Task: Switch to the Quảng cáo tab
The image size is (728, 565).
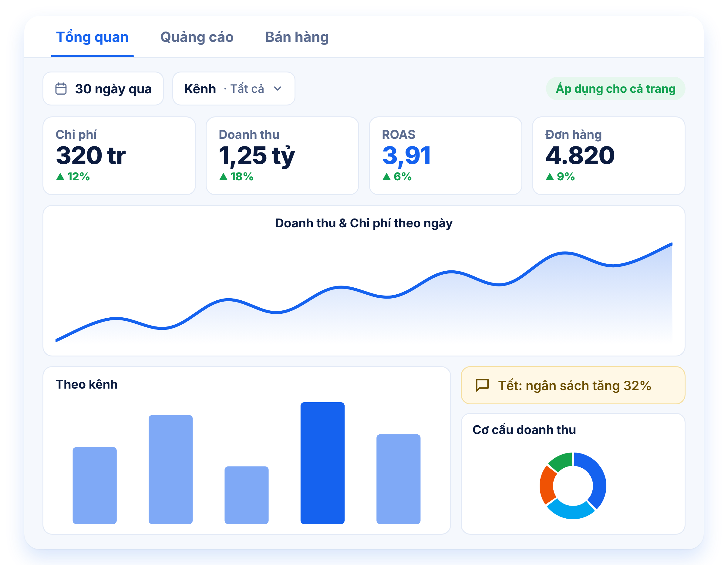Action: coord(197,37)
